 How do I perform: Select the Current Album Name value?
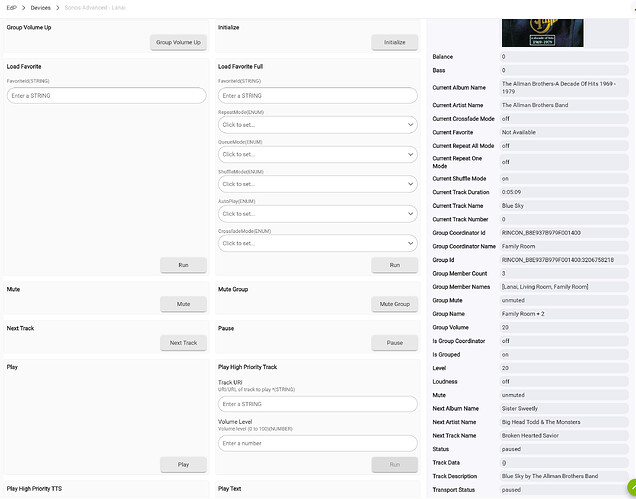(x=564, y=88)
